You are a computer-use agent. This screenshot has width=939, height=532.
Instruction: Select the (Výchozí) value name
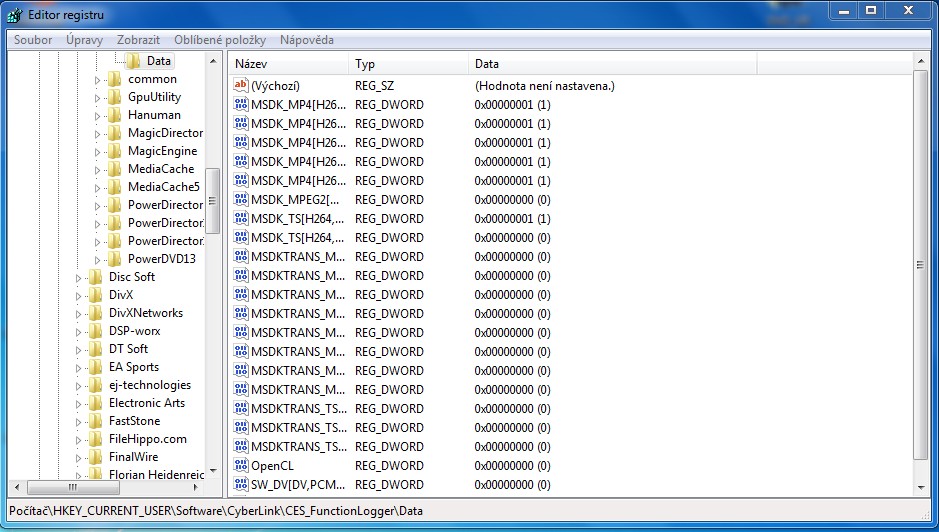point(275,86)
